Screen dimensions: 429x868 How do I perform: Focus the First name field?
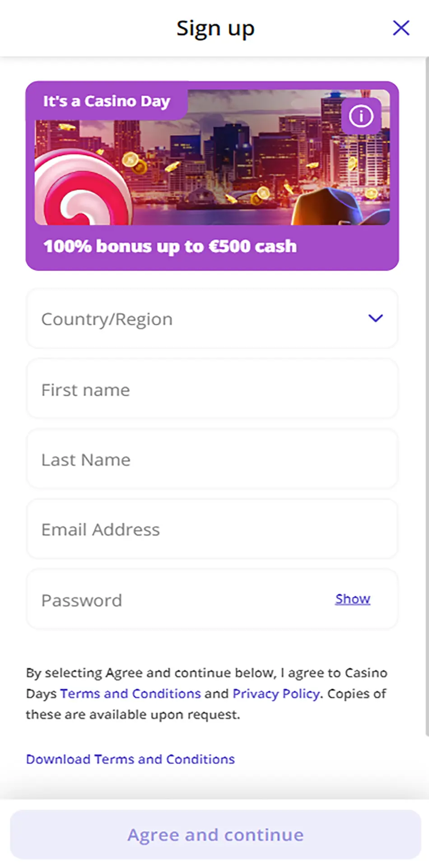pos(212,390)
